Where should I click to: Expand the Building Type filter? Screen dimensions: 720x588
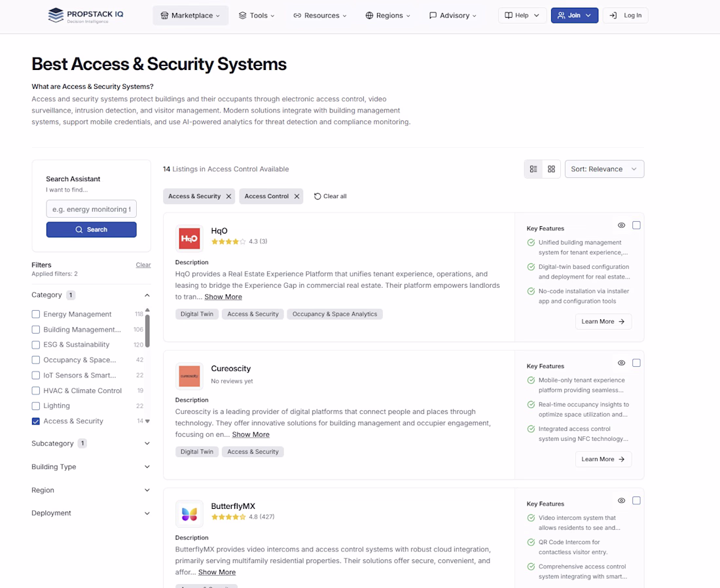(147, 467)
